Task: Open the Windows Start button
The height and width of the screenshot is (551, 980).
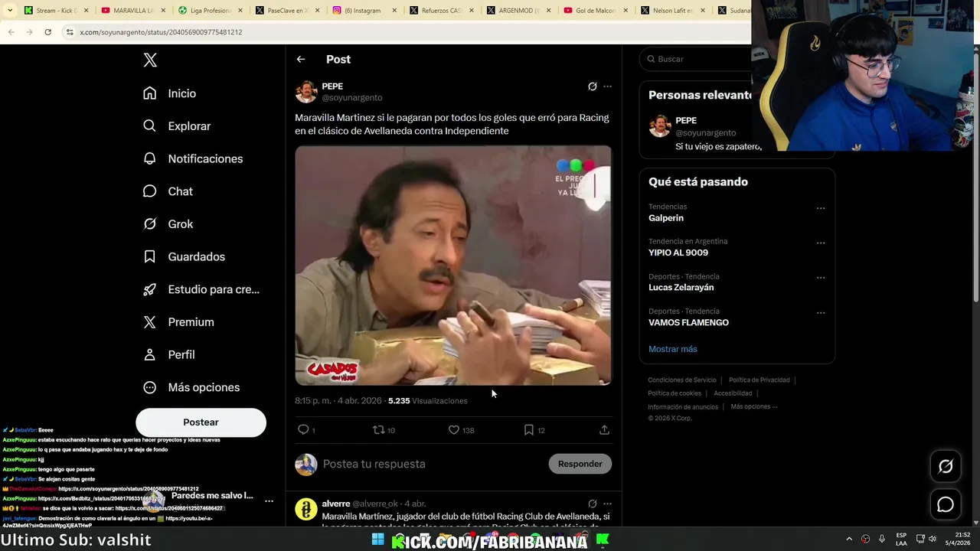Action: click(377, 540)
